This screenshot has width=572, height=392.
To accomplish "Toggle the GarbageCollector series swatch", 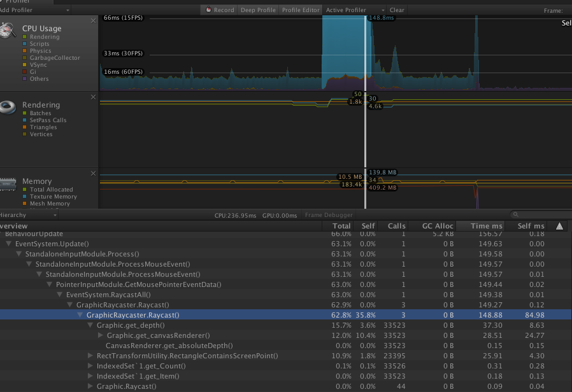I will click(x=25, y=57).
